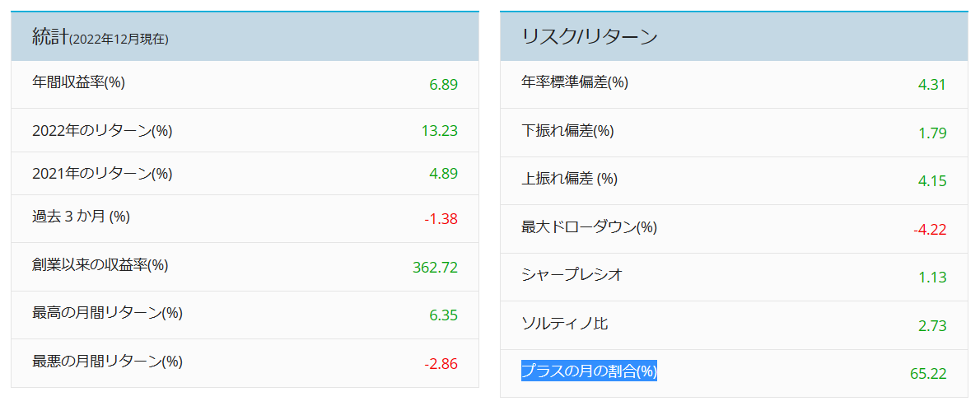The width and height of the screenshot is (980, 406).
Task: Select the 年率標準偏差(%) row label
Action: click(575, 82)
